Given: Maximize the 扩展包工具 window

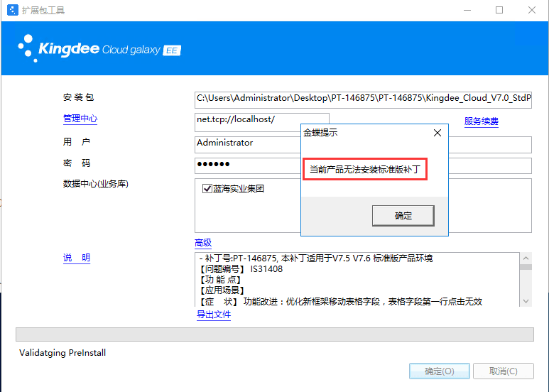Looking at the screenshot, I should (x=499, y=11).
